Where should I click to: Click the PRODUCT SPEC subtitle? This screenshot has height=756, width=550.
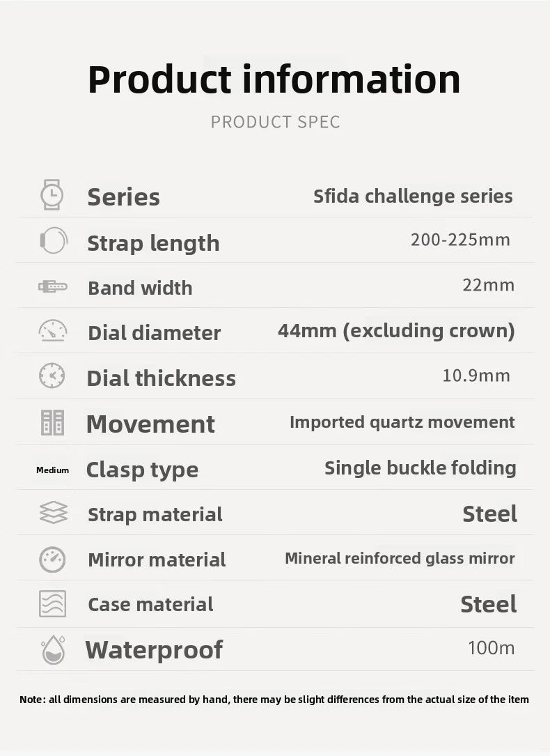point(276,123)
